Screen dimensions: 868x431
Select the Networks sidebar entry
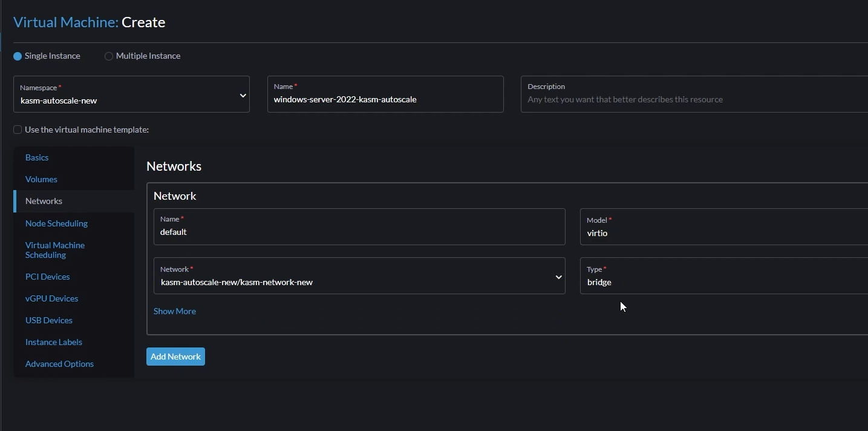coord(44,200)
